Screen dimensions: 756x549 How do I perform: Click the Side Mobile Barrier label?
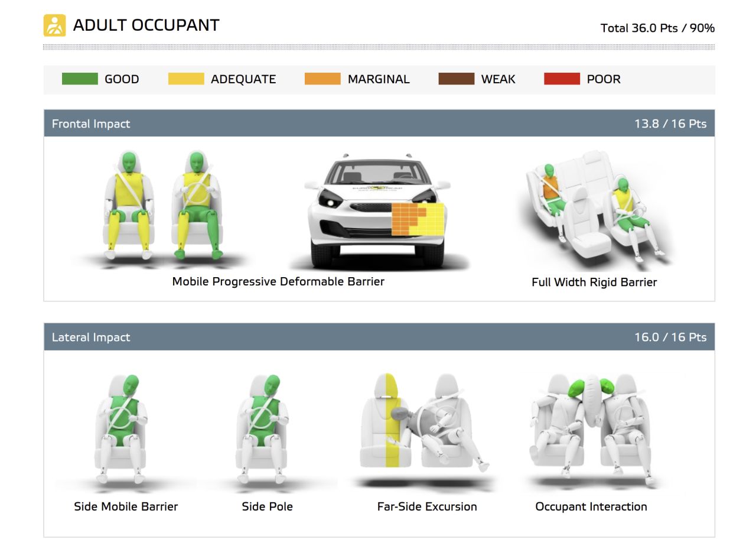[126, 506]
